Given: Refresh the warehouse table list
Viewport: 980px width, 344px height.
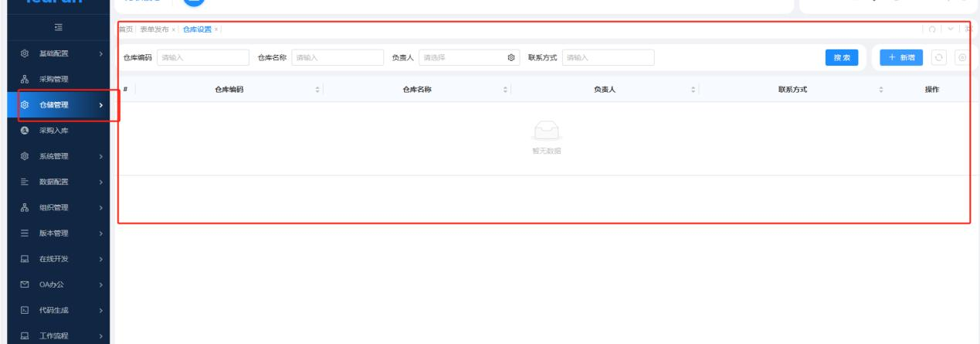Looking at the screenshot, I should coord(938,58).
